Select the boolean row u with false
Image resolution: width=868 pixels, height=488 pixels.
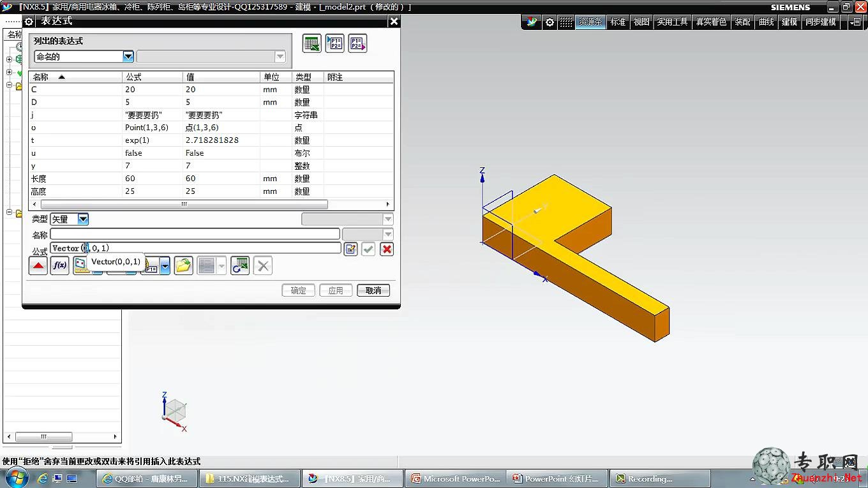(x=211, y=153)
